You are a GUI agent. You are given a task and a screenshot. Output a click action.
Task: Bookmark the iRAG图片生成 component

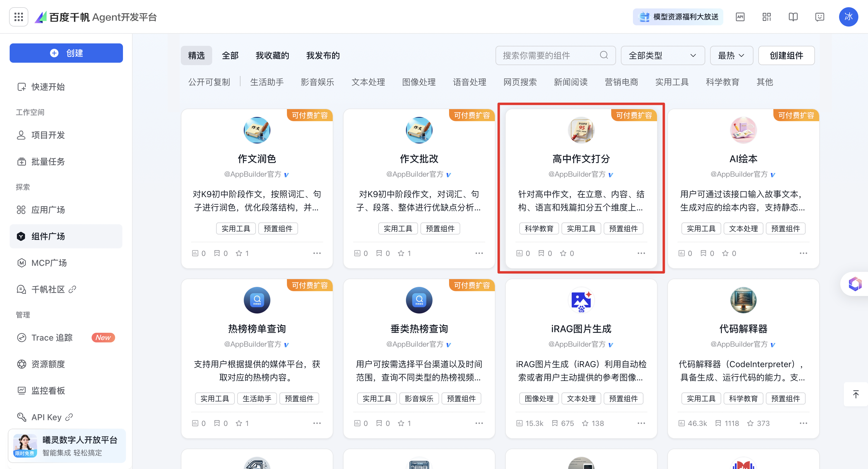[x=555, y=423]
